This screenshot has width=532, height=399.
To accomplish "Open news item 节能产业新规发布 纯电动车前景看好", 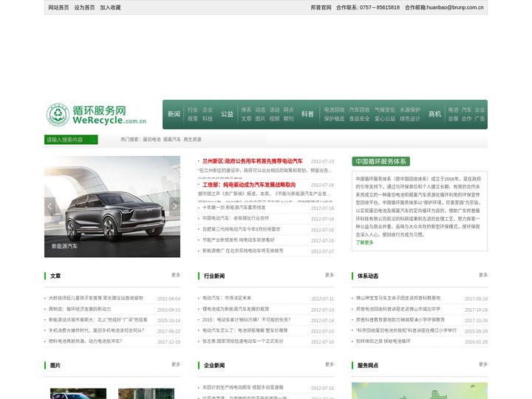I will [239, 240].
